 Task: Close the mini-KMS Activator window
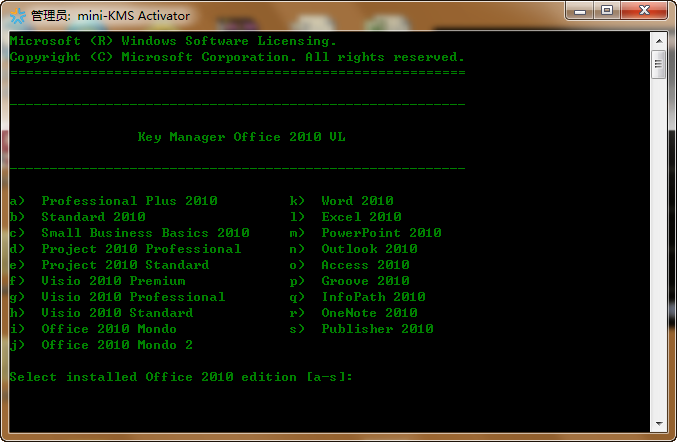[644, 11]
